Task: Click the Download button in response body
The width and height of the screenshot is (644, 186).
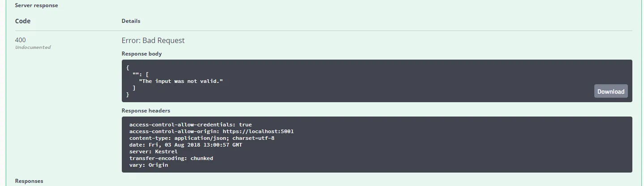Action: 610,91
